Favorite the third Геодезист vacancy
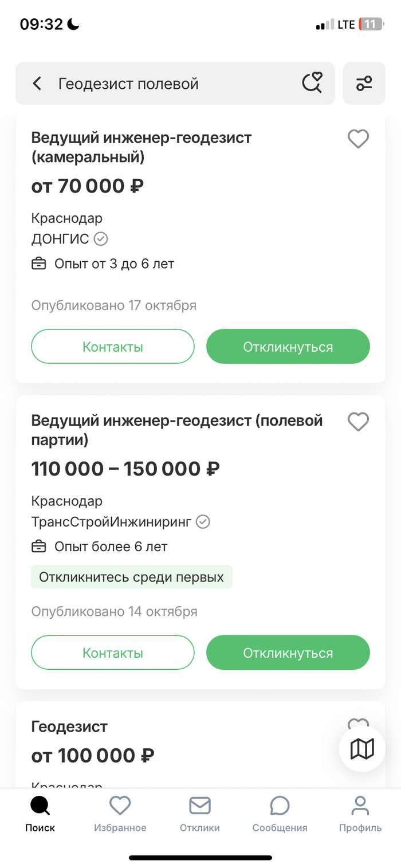 pyautogui.click(x=359, y=723)
